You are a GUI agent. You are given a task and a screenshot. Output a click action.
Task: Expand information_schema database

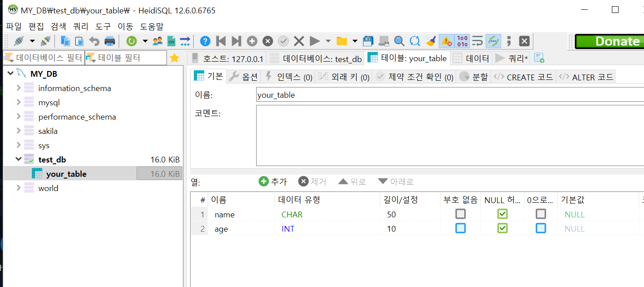pyautogui.click(x=18, y=88)
